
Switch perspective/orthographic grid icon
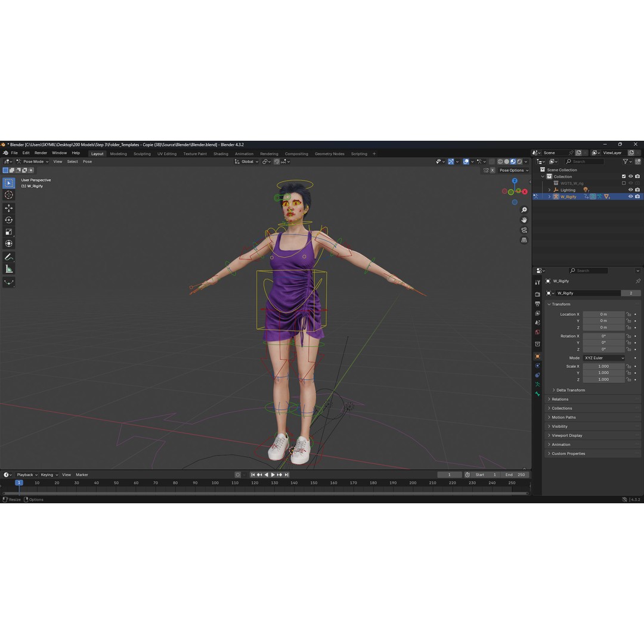tap(524, 240)
